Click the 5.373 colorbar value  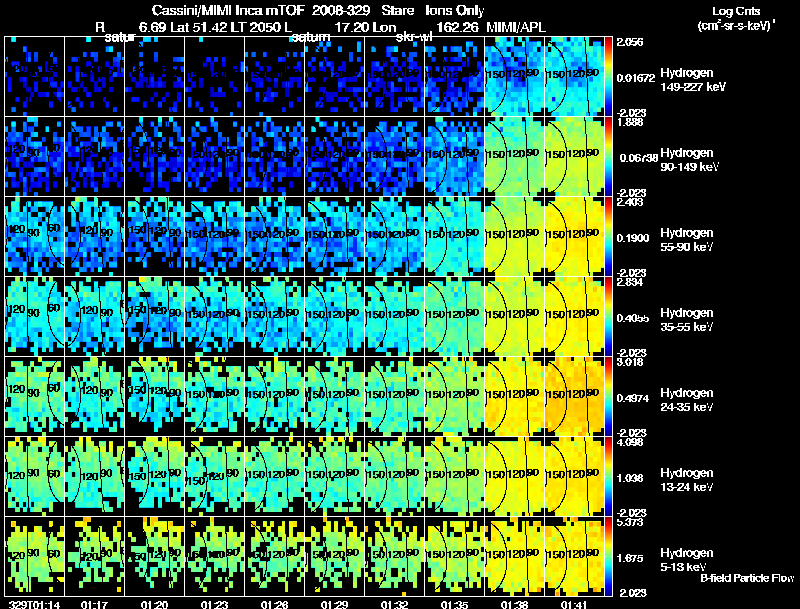(x=630, y=523)
